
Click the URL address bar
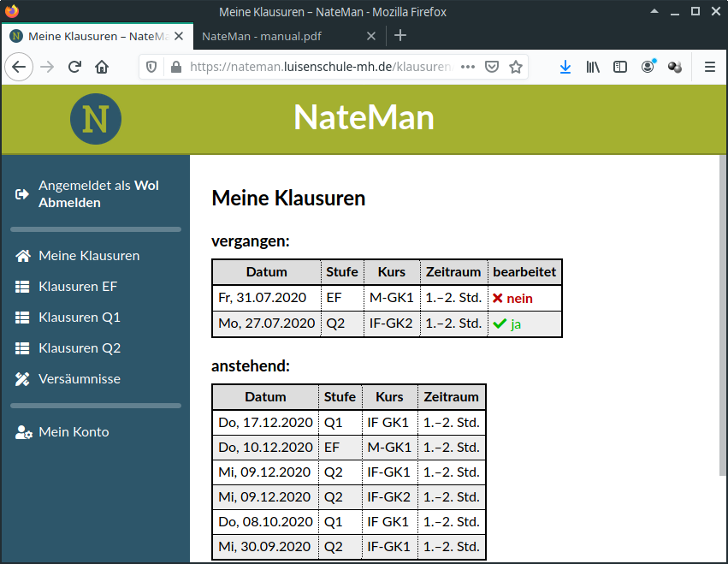tap(317, 67)
